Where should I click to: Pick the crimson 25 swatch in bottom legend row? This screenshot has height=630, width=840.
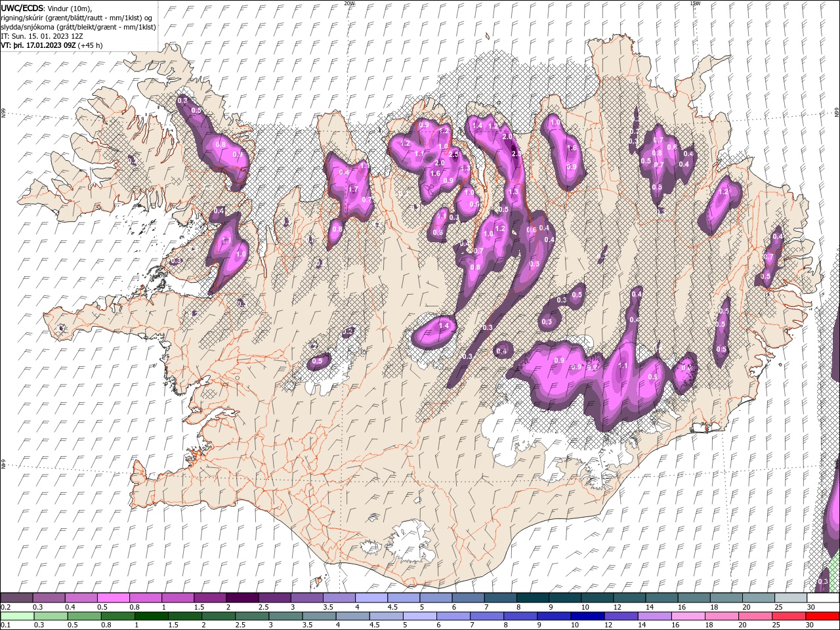pyautogui.click(x=789, y=616)
